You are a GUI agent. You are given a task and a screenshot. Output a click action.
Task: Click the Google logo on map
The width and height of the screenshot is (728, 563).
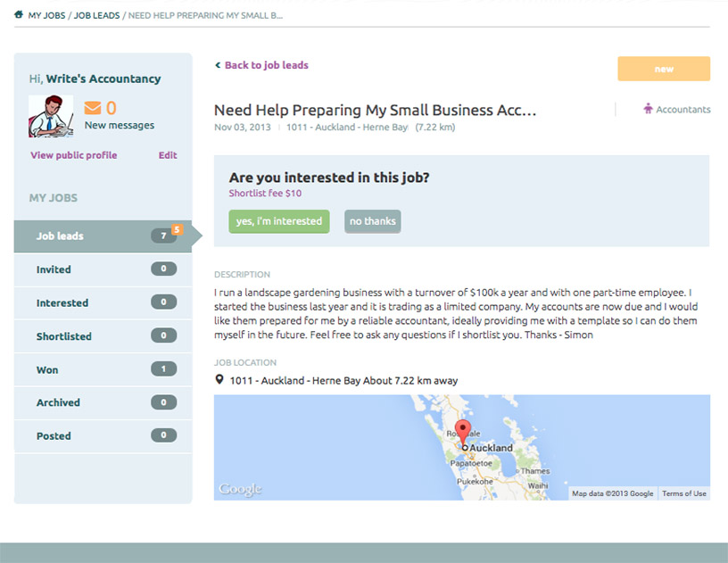click(x=240, y=489)
